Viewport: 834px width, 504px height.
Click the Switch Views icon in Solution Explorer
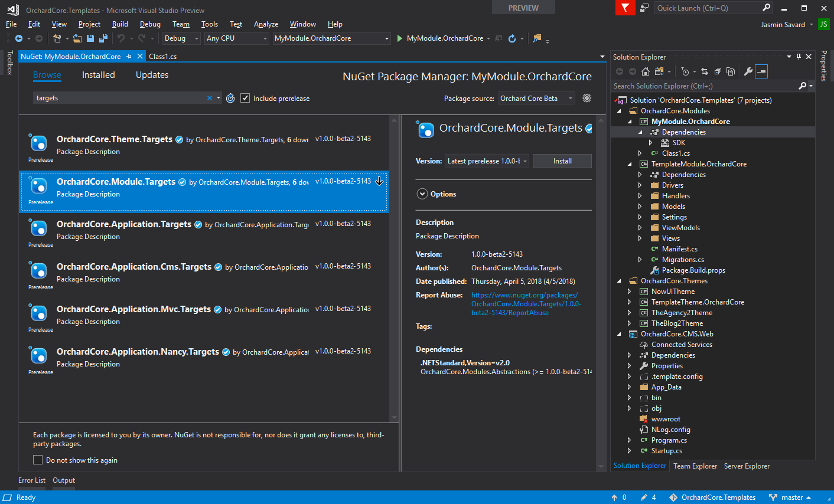click(x=658, y=71)
